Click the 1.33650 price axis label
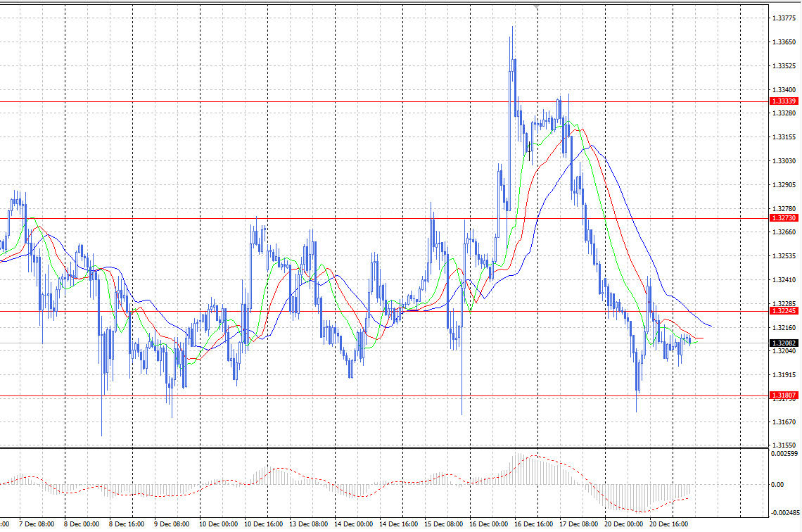The image size is (802, 532). click(784, 42)
